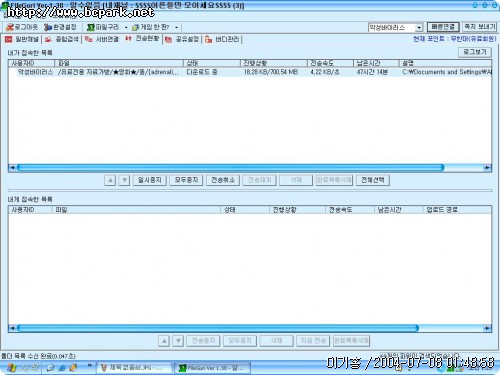Click the upper list's horizontal scrollbar thumb
500x375 pixels.
pos(231,167)
